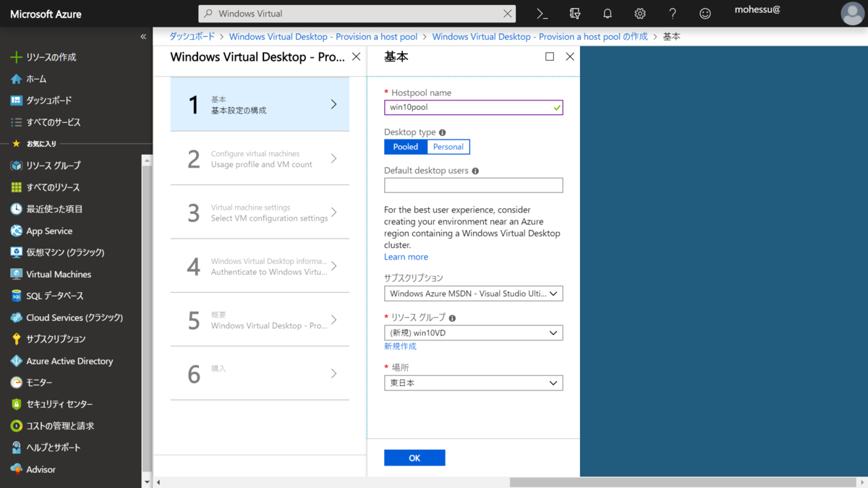Click the SQL データベース icon

pos(16,296)
